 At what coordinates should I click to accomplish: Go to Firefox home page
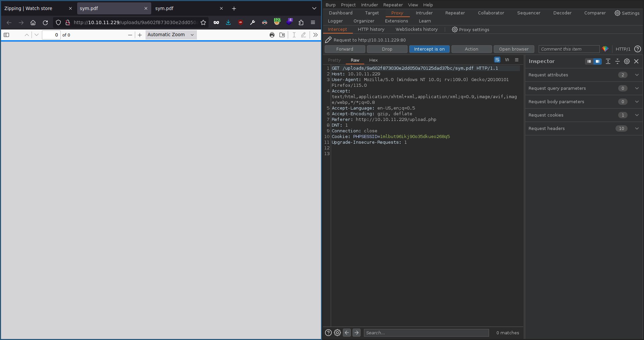[33, 22]
